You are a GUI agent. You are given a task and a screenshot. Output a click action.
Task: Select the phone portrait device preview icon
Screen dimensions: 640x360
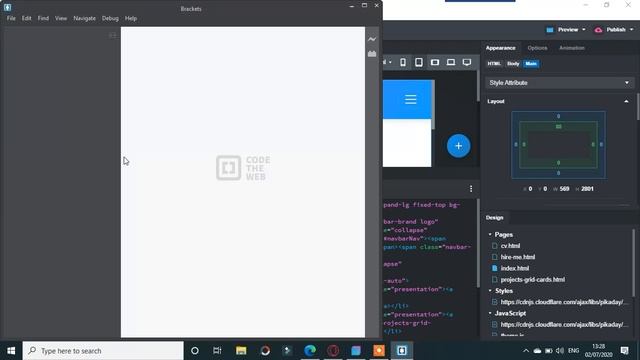403,62
